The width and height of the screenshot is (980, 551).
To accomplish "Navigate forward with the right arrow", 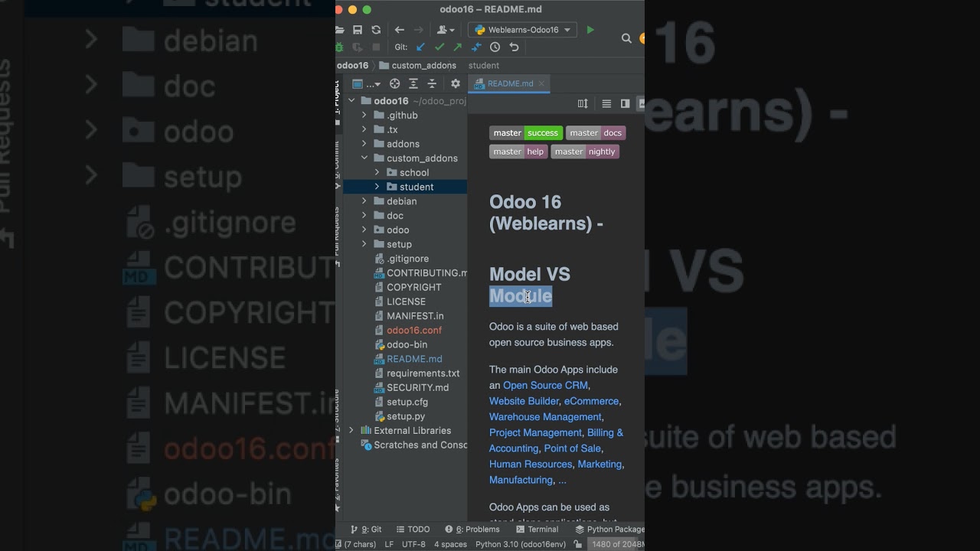I will pyautogui.click(x=418, y=30).
